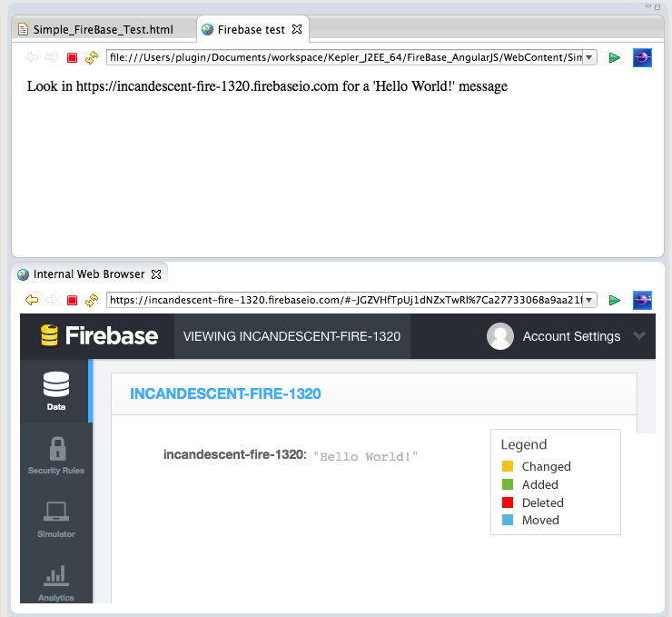
Task: Click the firebaseio.com address field in the Internal Web Browser
Action: click(x=343, y=300)
